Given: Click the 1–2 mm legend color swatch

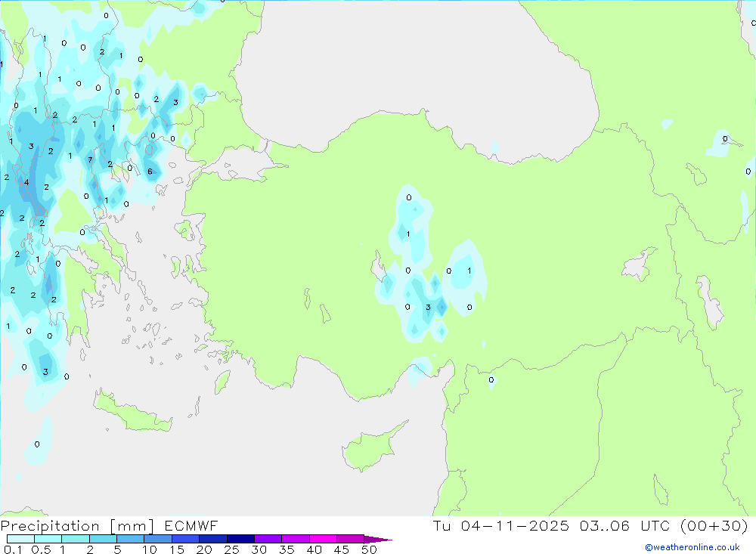Looking at the screenshot, I should [76, 539].
